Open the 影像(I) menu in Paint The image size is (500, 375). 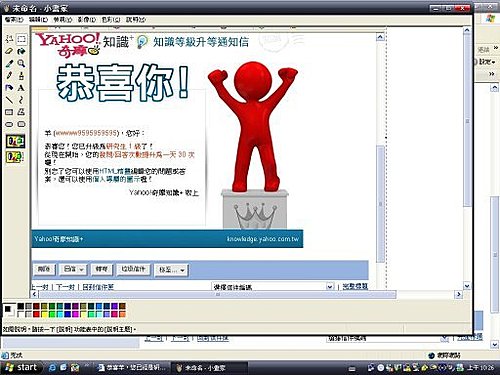click(87, 20)
